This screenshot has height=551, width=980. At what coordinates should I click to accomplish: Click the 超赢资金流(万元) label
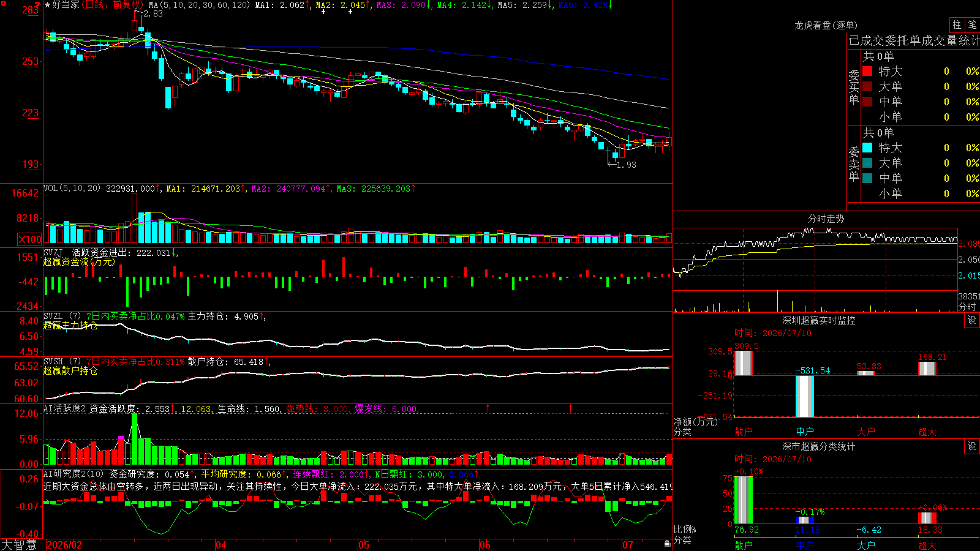pos(79,261)
